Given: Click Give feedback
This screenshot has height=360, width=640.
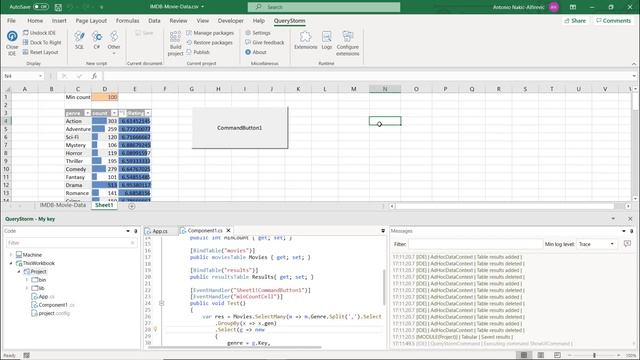Looking at the screenshot, I should (x=264, y=42).
